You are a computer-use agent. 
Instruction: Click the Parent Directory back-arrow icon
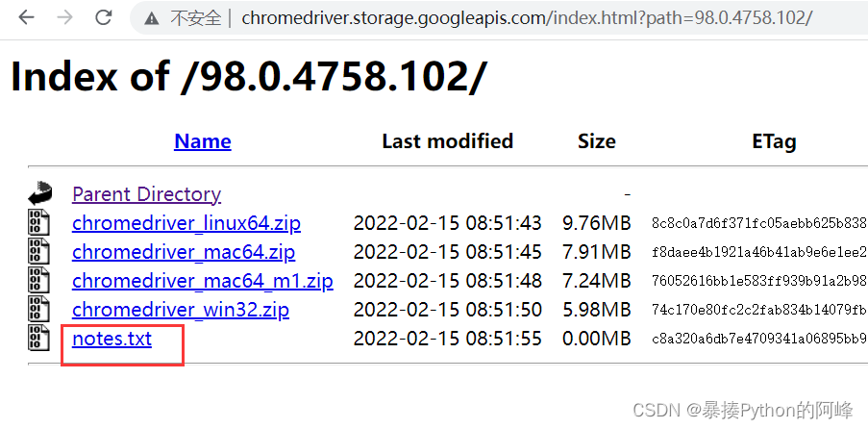(39, 193)
